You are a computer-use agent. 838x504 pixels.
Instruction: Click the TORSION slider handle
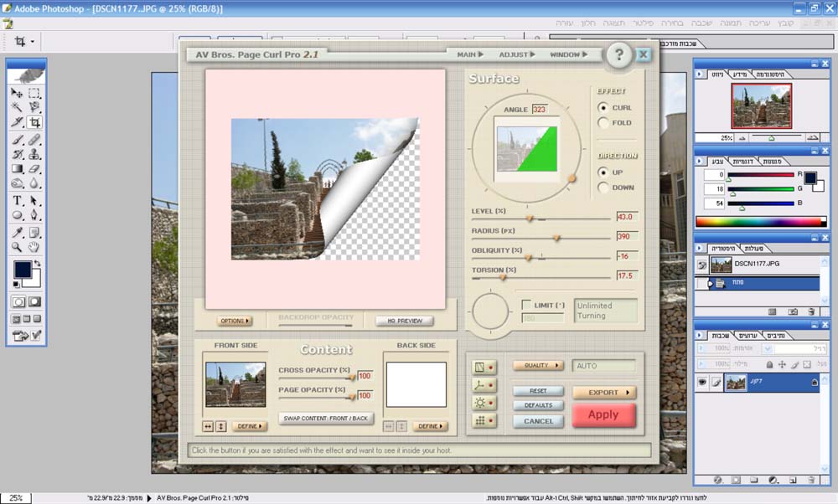coord(502,278)
